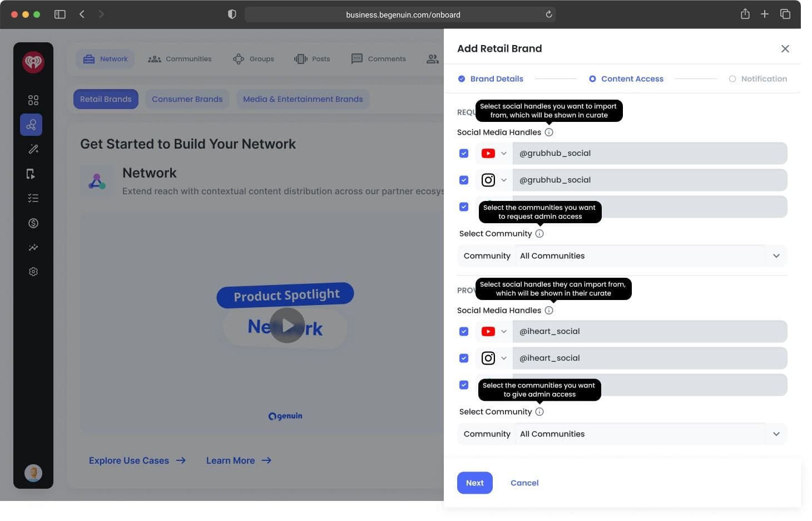
Task: Click the info icon beside the first Social Media Handles label
Action: coord(549,132)
